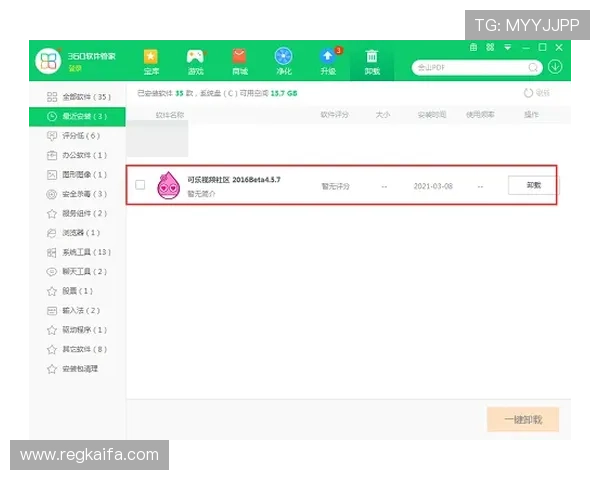Sort by 安装时间 column header

(x=432, y=114)
